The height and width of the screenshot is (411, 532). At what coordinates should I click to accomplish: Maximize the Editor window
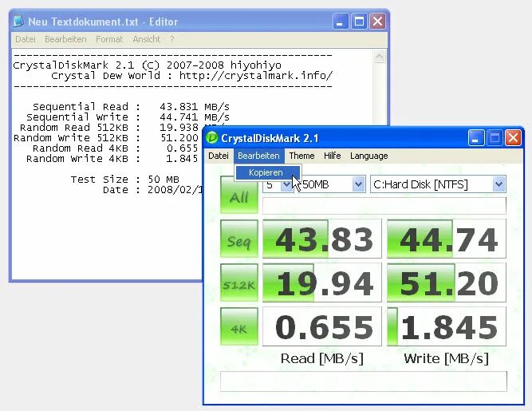point(359,22)
